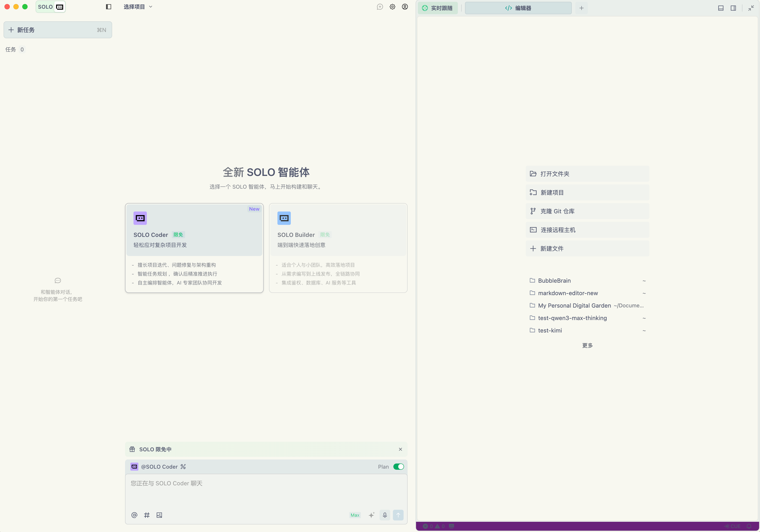Click the new chat bubble icon in header
This screenshot has height=532, width=760.
click(380, 7)
